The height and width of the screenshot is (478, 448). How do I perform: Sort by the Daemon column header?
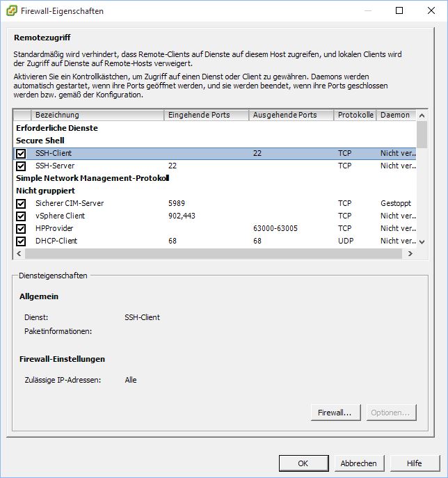[396, 115]
